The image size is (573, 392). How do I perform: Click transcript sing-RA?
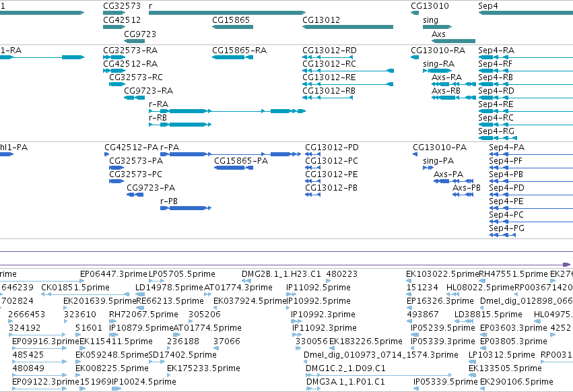coord(439,64)
